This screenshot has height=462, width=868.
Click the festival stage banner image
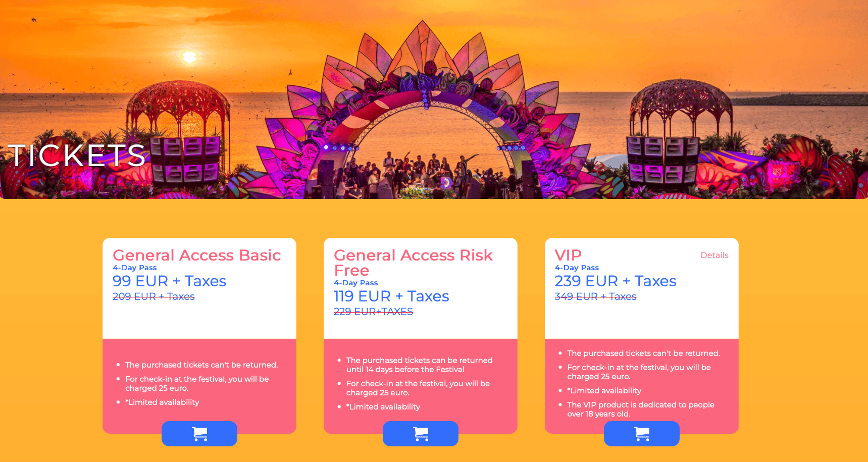tap(434, 99)
